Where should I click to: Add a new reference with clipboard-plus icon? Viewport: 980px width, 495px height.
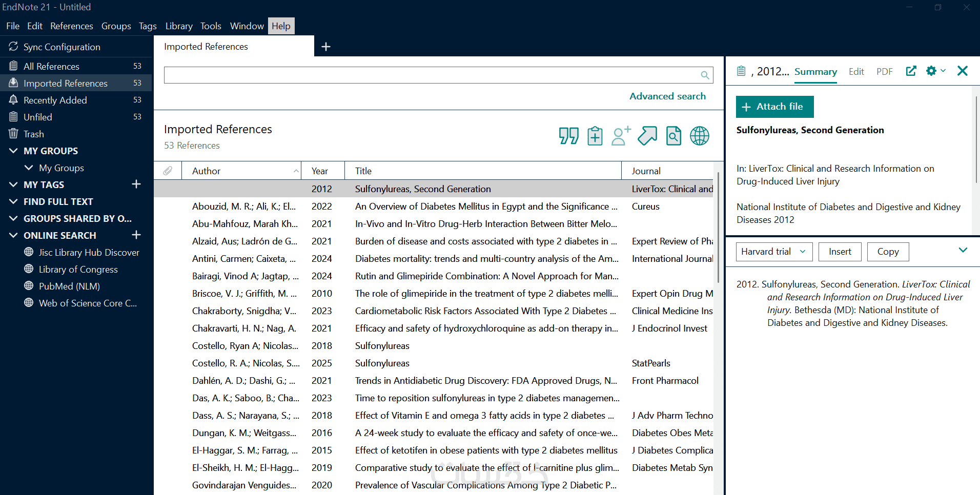tap(595, 136)
